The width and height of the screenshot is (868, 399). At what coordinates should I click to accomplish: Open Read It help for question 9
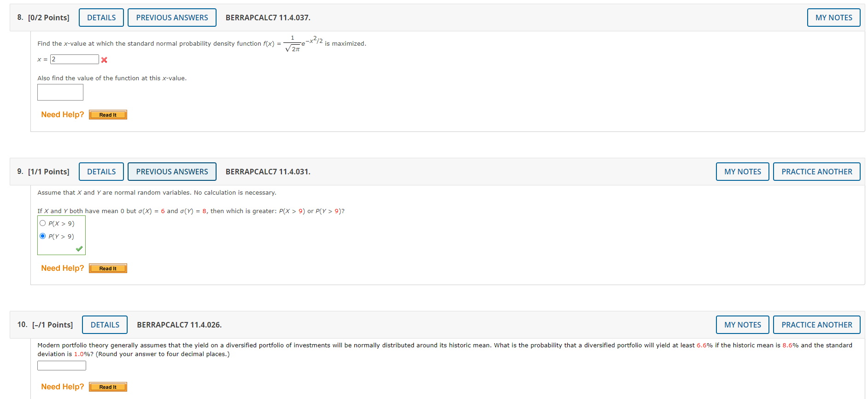coord(108,268)
